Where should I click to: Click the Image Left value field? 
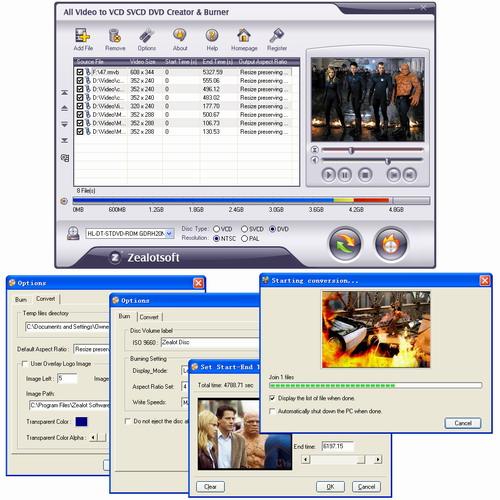coord(67,378)
